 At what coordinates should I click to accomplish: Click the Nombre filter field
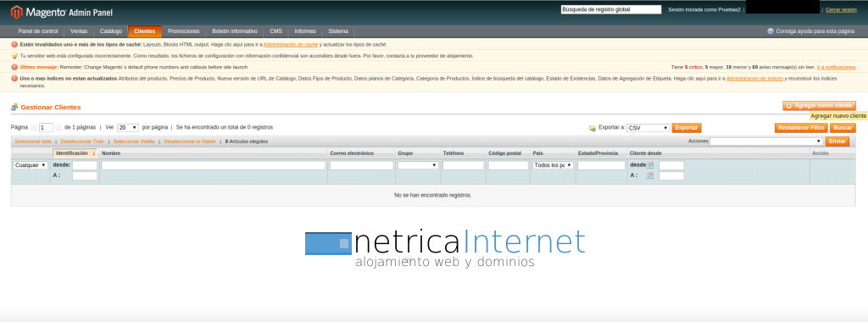213,165
